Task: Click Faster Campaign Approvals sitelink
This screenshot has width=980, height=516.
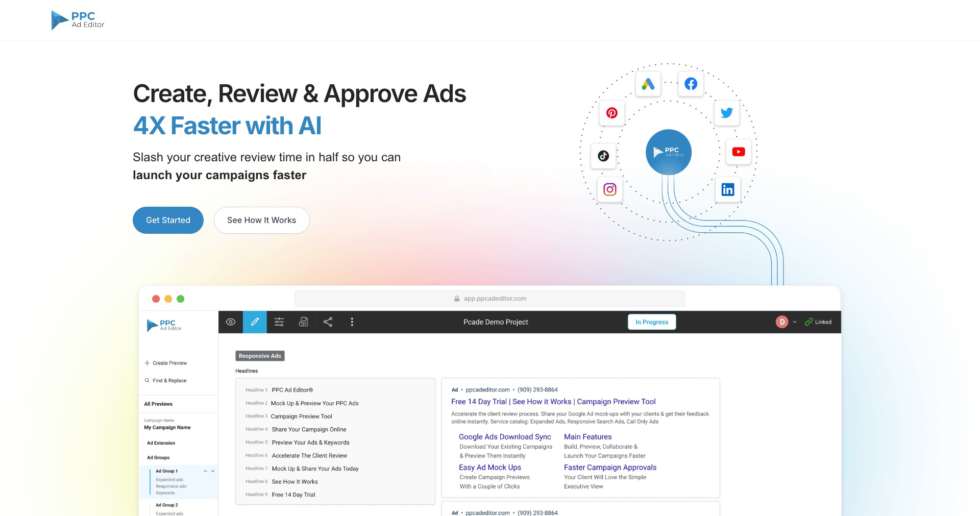Action: click(x=610, y=468)
